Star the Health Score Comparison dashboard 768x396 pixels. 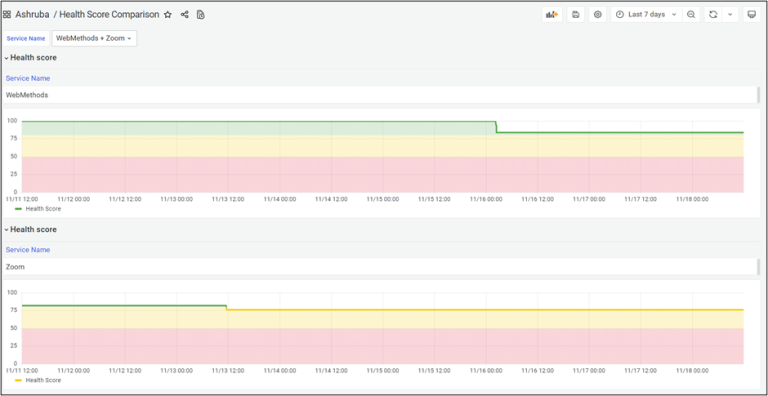pos(168,15)
